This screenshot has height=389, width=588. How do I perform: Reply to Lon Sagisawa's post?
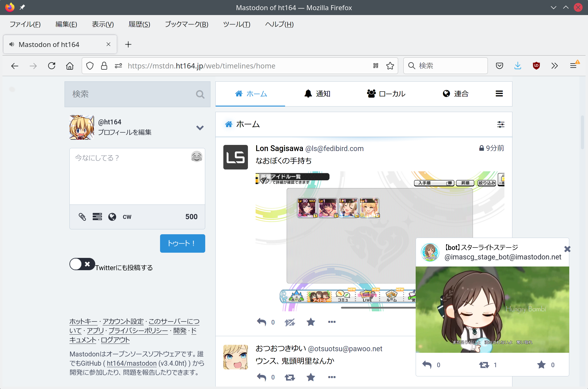pos(261,322)
